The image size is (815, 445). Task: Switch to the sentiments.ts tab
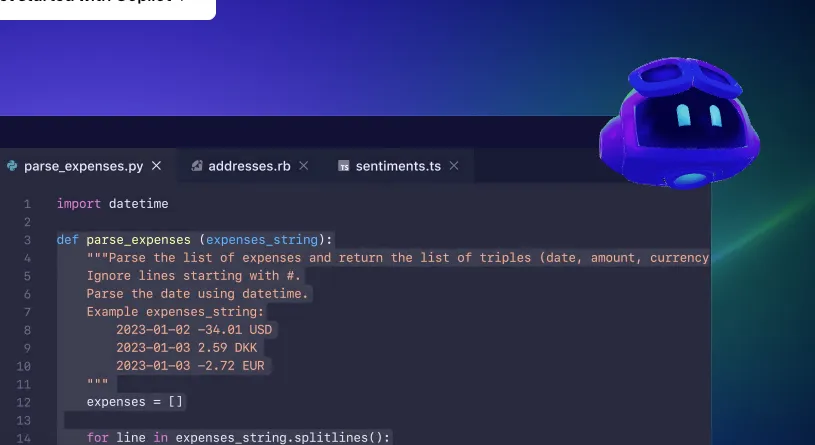click(x=398, y=166)
